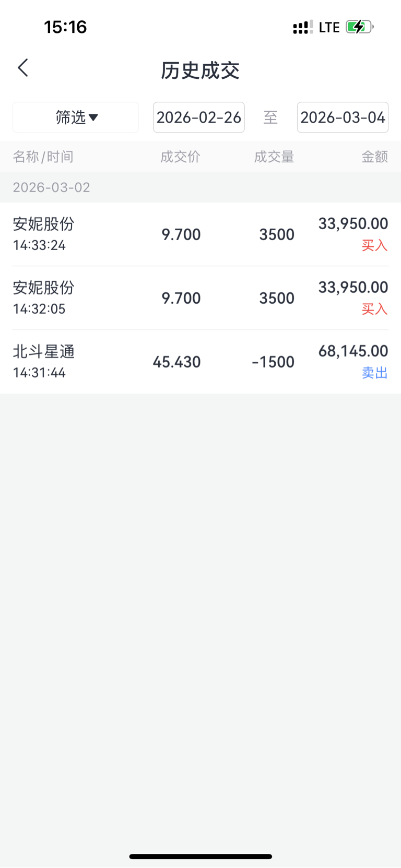Tap the 名称/时间 column header
Viewport: 401px width, 868px height.
point(43,157)
